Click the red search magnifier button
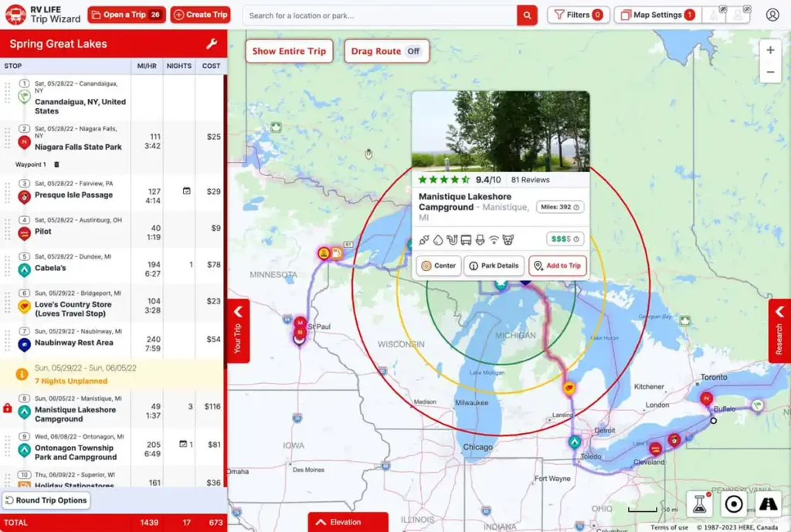 527,15
